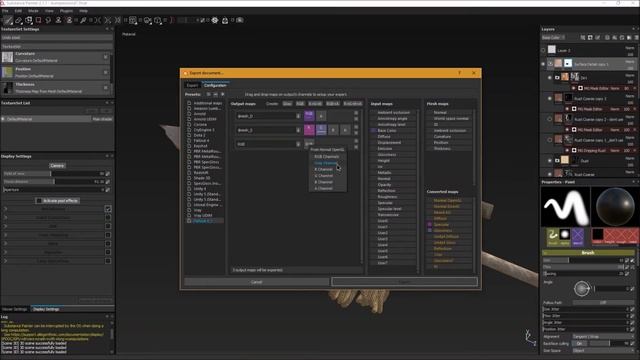Switch to Export tab in dialog
The width and height of the screenshot is (640, 360).
click(192, 85)
